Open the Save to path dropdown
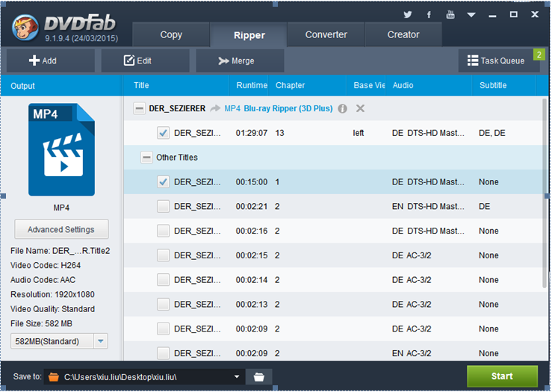 coord(237,377)
